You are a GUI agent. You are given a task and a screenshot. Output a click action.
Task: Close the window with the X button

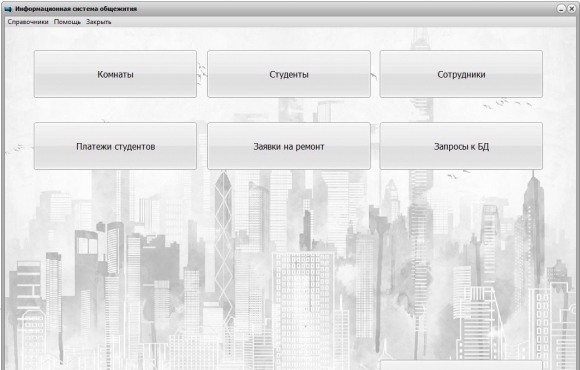tap(571, 9)
